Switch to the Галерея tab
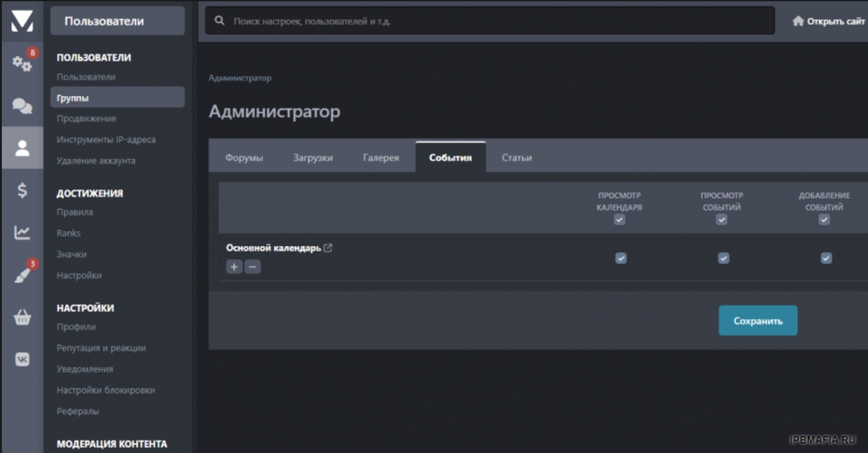The image size is (868, 453). coord(381,158)
